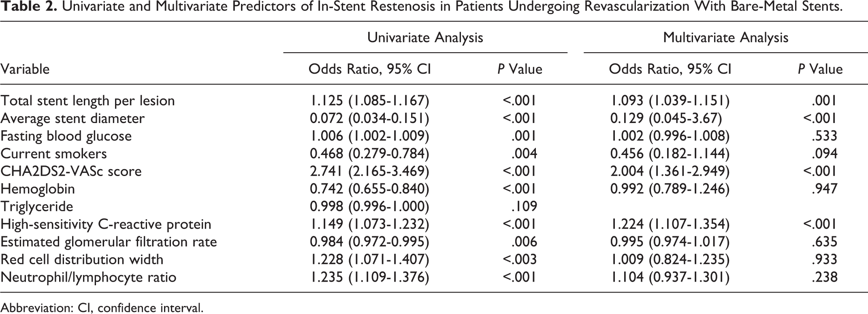Click the Triglyceride row label
This screenshot has height=314, width=868.
tap(37, 207)
